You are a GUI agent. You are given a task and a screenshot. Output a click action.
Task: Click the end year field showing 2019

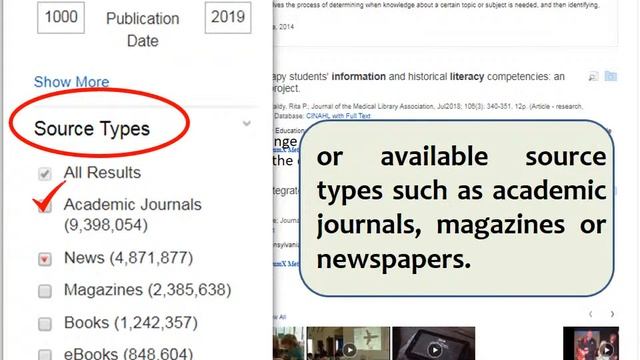tap(228, 18)
